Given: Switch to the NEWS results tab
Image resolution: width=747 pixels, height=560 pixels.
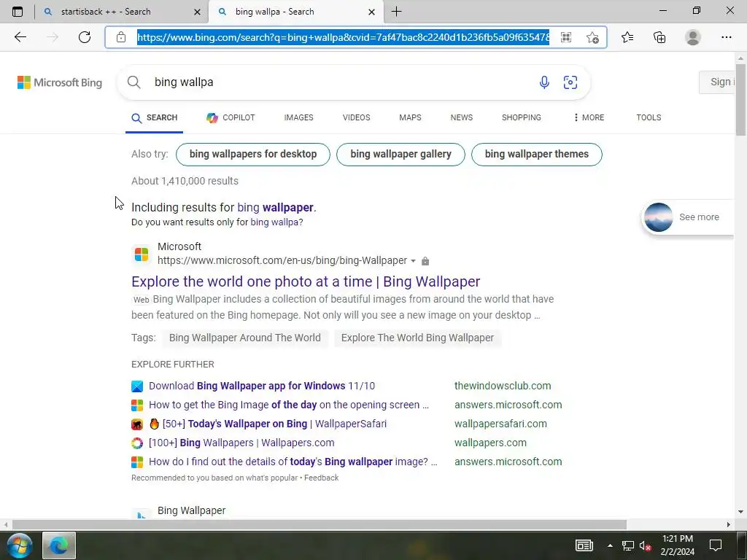Looking at the screenshot, I should click(462, 117).
